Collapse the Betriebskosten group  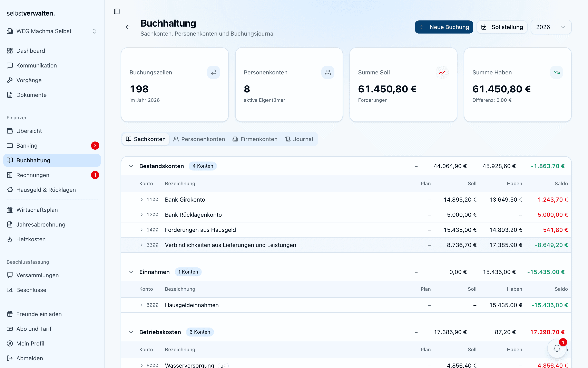131,332
